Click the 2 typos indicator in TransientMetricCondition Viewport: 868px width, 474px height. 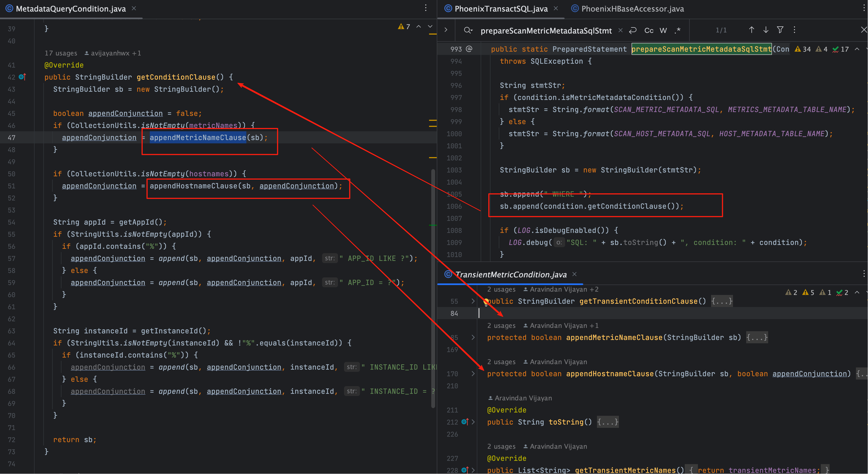coord(842,292)
